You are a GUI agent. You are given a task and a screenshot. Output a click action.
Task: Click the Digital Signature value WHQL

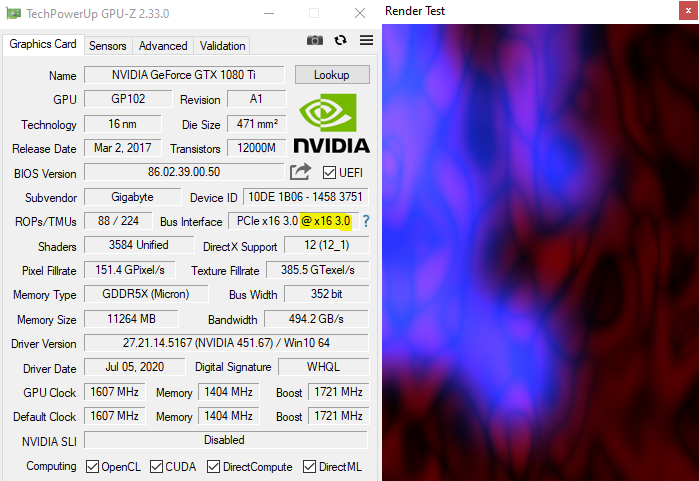click(x=324, y=367)
